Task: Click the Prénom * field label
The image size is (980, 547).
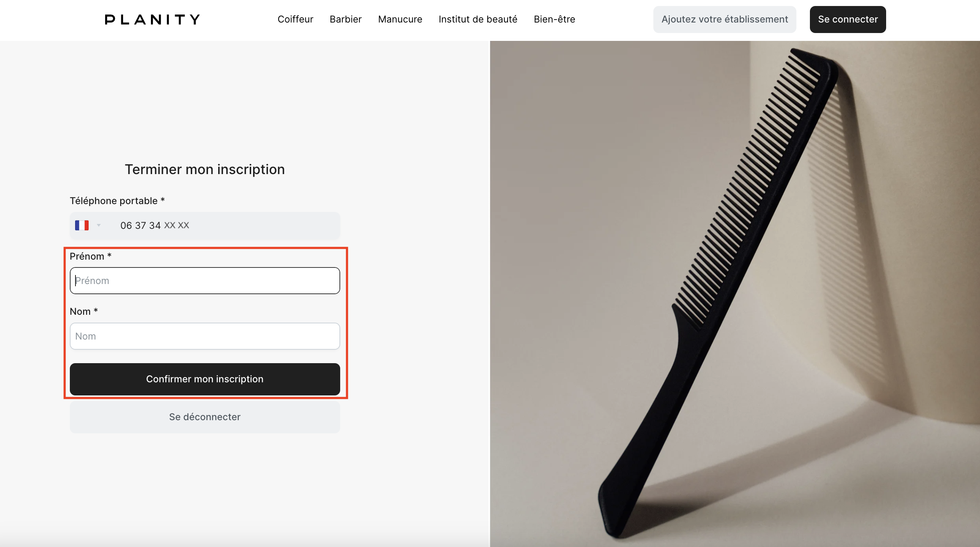Action: 90,256
